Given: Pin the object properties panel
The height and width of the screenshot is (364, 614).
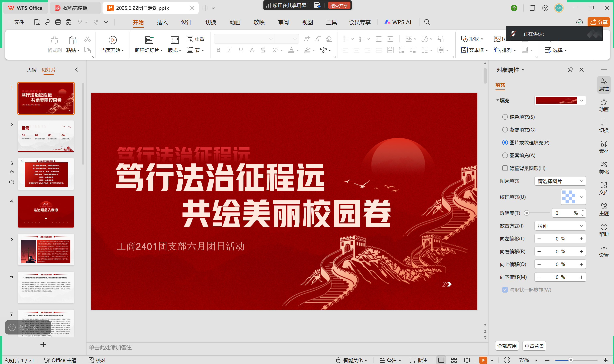Looking at the screenshot, I should coord(570,70).
